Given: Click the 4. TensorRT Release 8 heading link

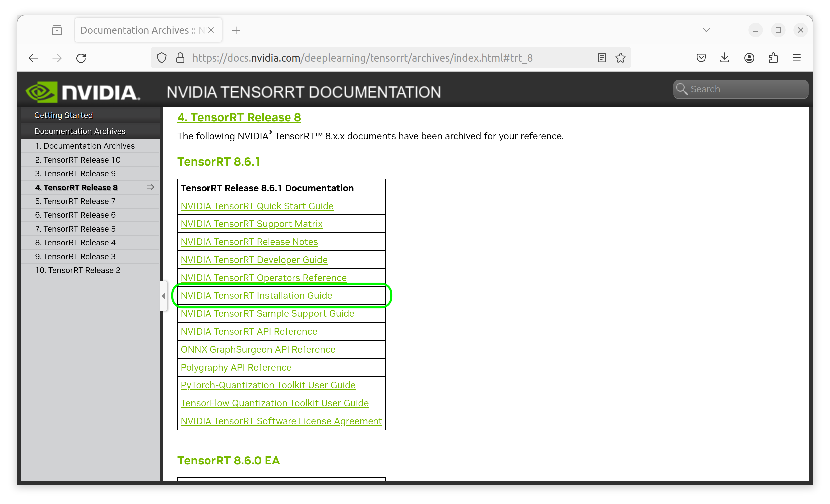Looking at the screenshot, I should [x=239, y=117].
